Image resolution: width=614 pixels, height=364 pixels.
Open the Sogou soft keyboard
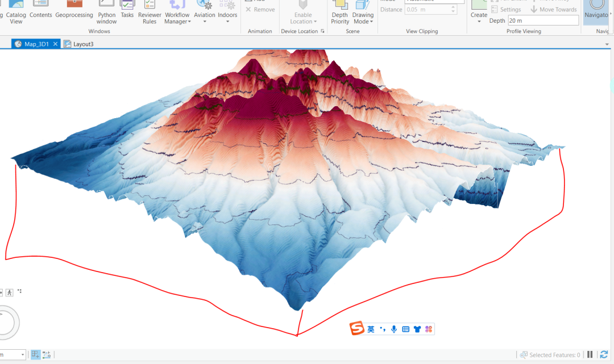pyautogui.click(x=406, y=329)
